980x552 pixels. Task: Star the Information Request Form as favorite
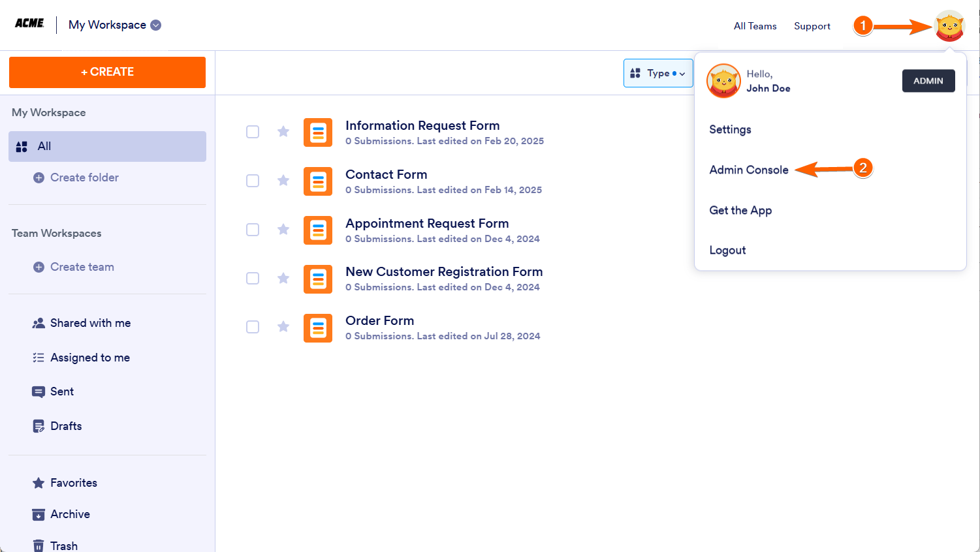point(283,132)
